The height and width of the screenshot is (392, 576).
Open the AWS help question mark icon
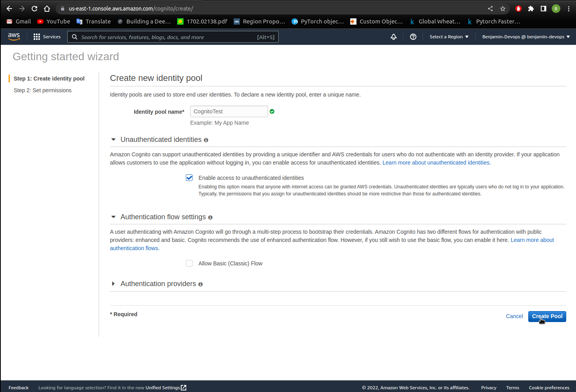coord(413,37)
